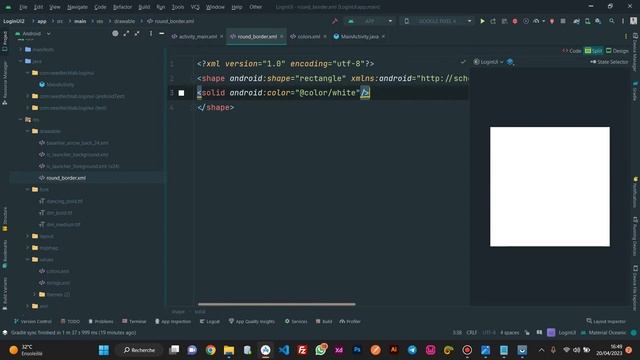Open the Device Manager toolbar icon
Screen dimensions: 640x360
587,21
